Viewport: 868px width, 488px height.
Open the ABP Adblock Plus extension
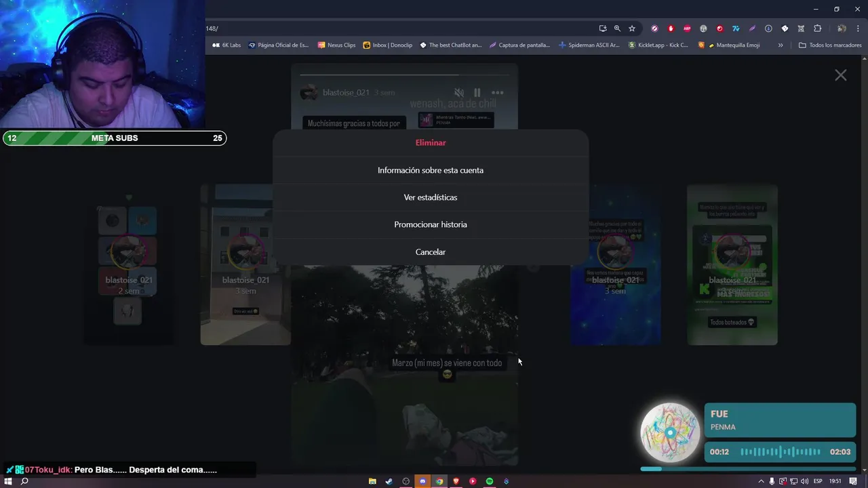(x=687, y=28)
